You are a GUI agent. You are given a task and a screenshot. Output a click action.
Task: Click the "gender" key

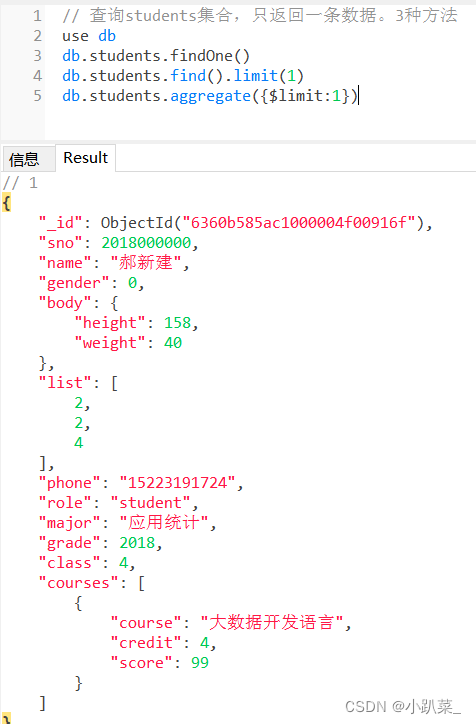(74, 283)
